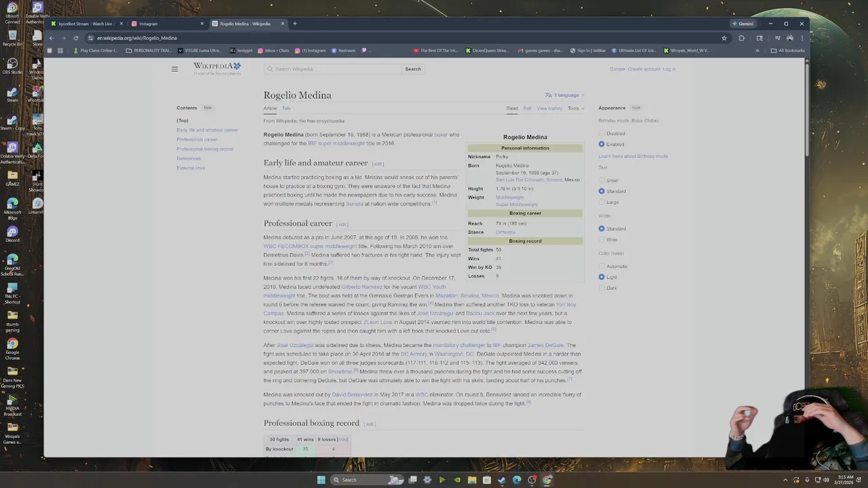Launch Microsoft Edge desktop shortcut
The width and height of the screenshot is (868, 488).
coord(12,208)
